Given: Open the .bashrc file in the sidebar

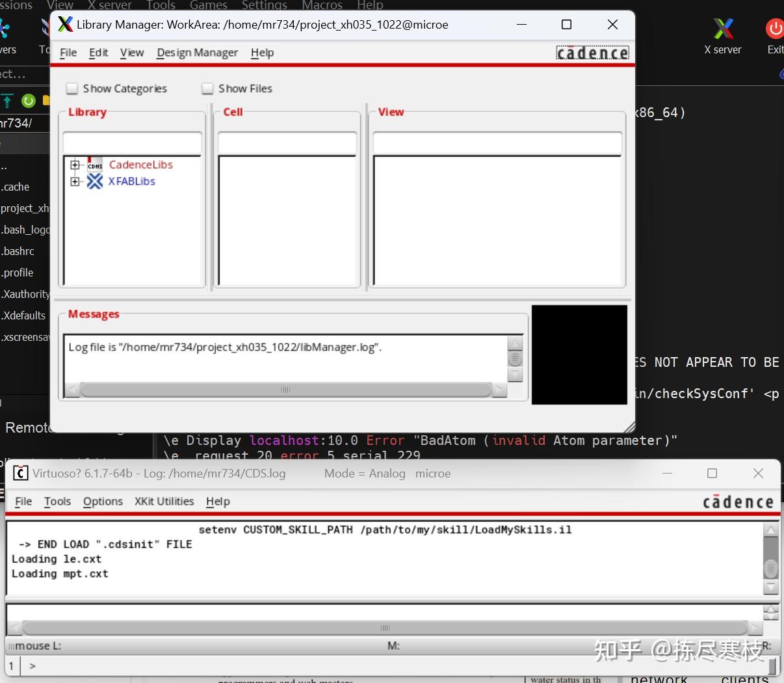Looking at the screenshot, I should pyautogui.click(x=19, y=250).
